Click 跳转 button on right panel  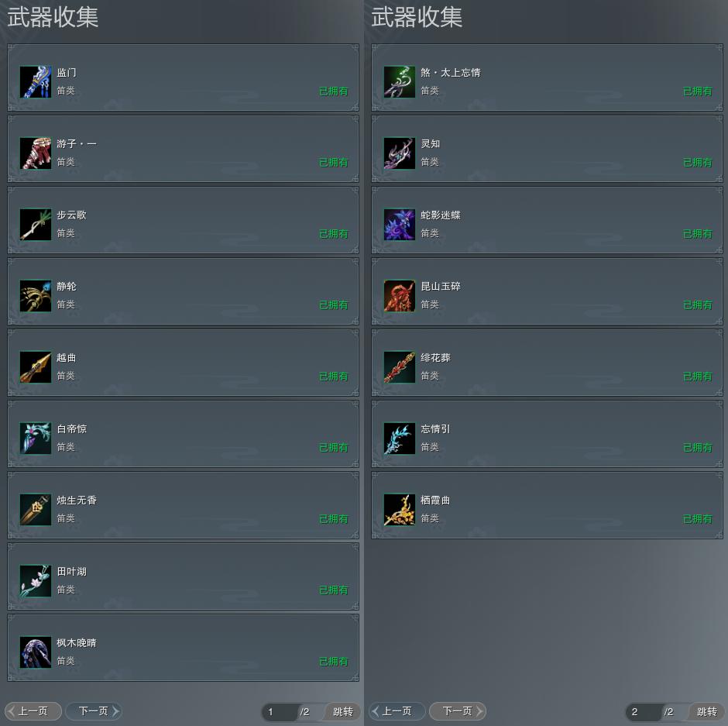coord(707,711)
